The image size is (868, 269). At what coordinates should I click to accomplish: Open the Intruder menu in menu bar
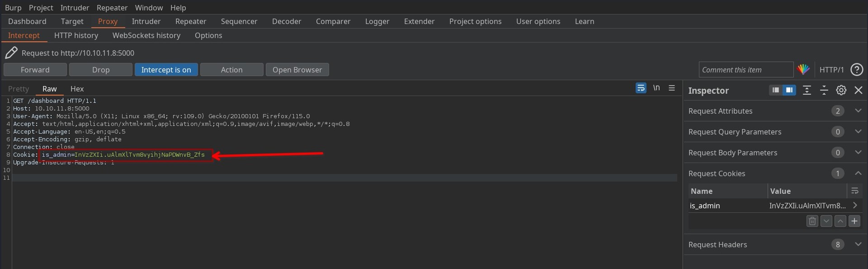[x=75, y=8]
